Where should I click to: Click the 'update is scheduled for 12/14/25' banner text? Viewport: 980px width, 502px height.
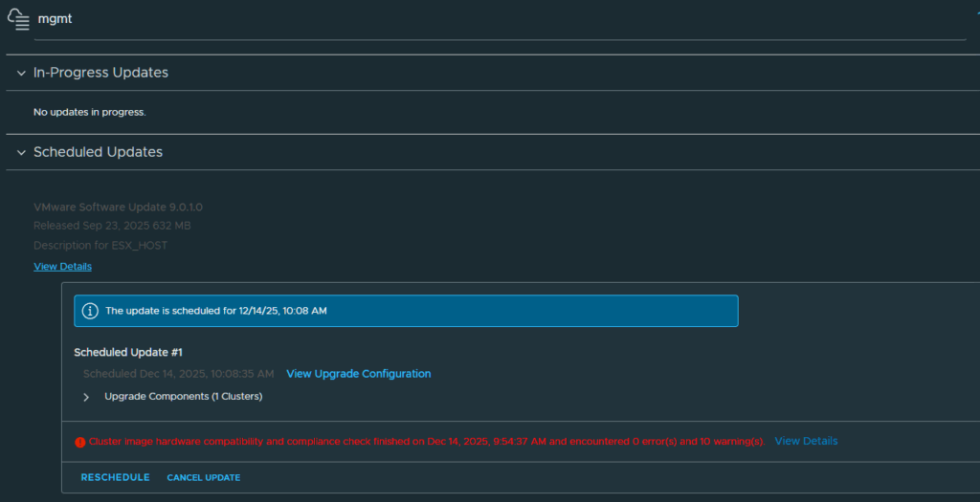215,311
